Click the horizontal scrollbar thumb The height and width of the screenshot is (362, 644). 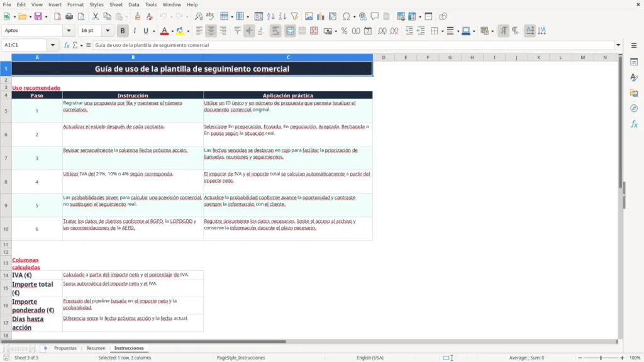[x=143, y=341]
